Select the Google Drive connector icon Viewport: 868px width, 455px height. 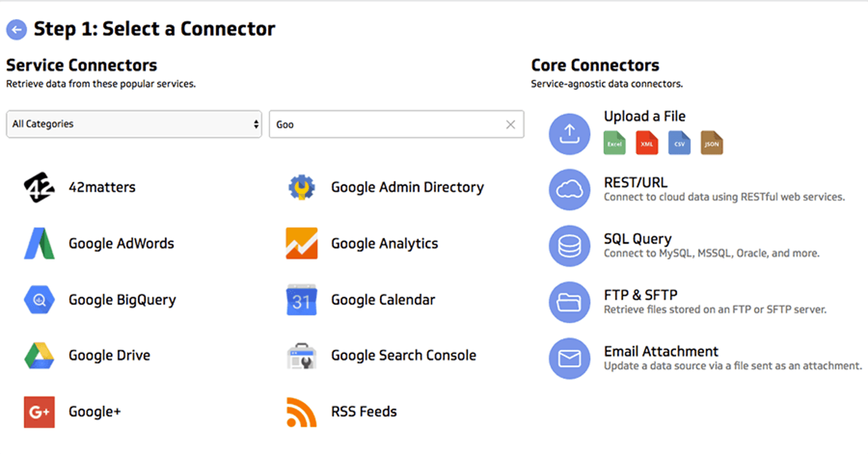coord(39,356)
